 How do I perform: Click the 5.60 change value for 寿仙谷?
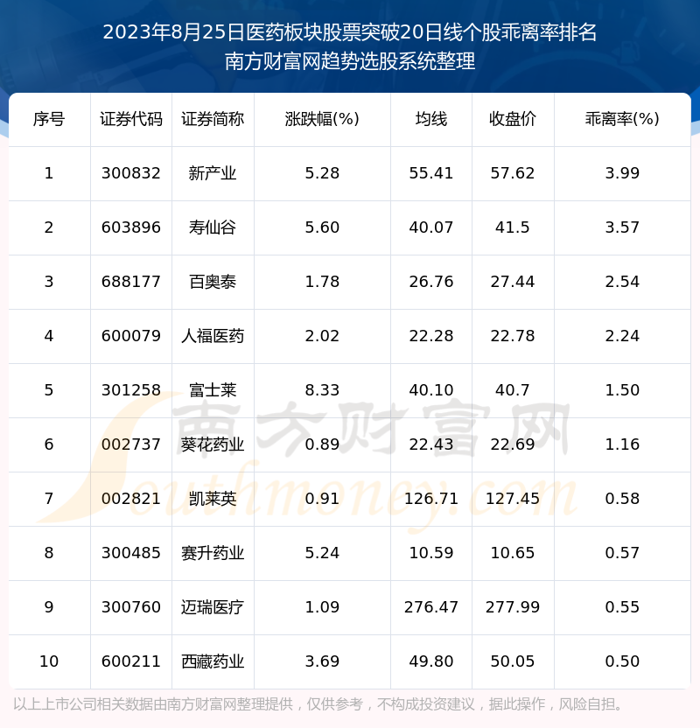coord(322,227)
